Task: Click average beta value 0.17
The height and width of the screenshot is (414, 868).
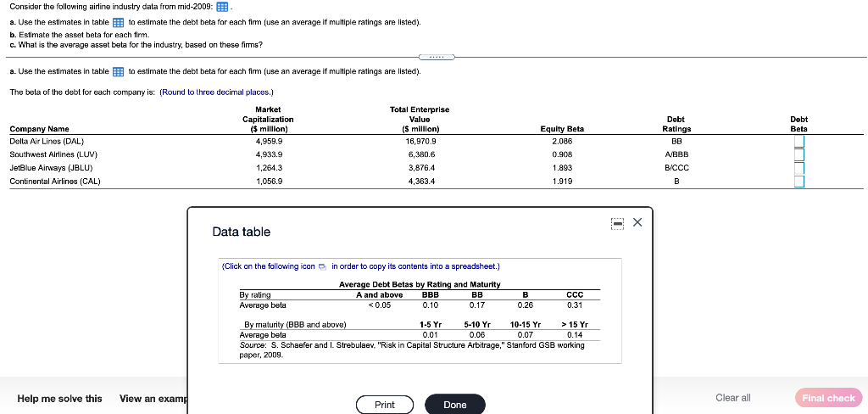Action: point(477,305)
